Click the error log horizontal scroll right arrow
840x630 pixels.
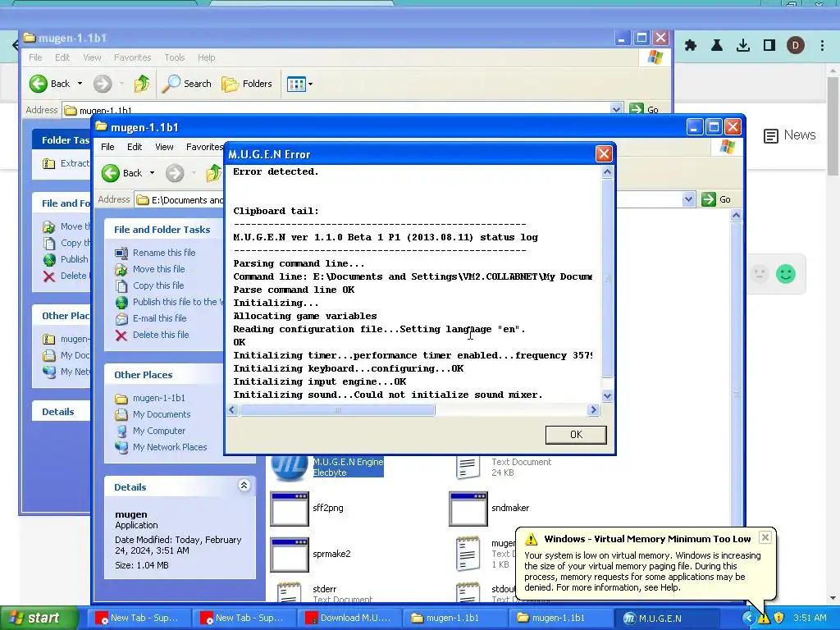pos(593,410)
